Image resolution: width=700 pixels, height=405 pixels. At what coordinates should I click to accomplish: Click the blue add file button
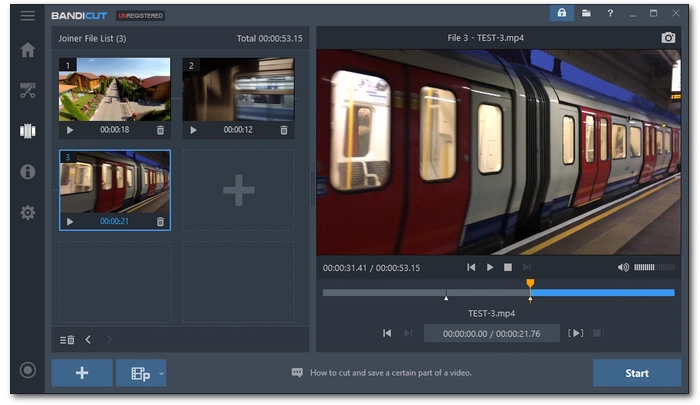coord(82,373)
